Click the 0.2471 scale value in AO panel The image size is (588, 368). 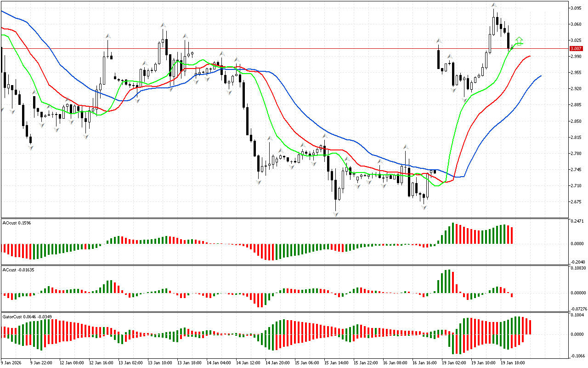577,222
